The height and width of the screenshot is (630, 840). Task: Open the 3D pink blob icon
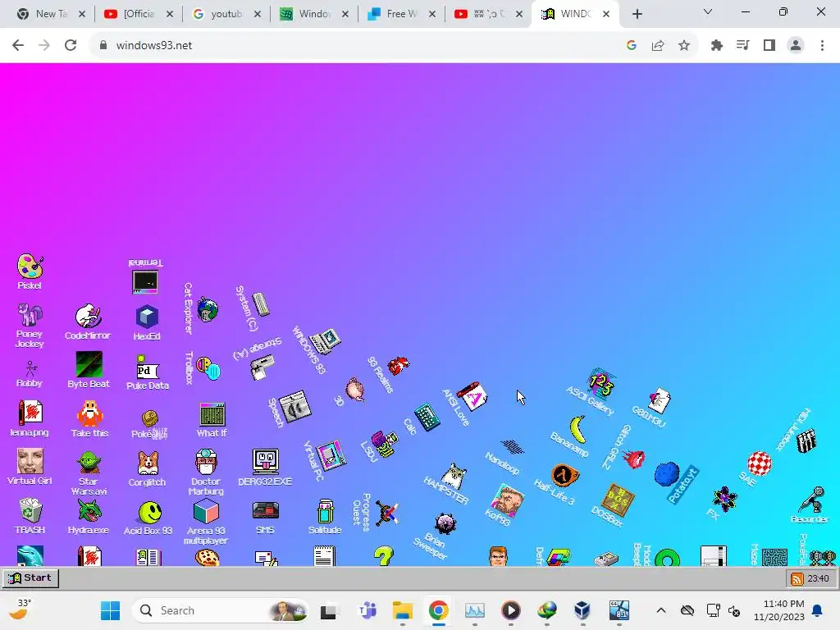point(354,389)
